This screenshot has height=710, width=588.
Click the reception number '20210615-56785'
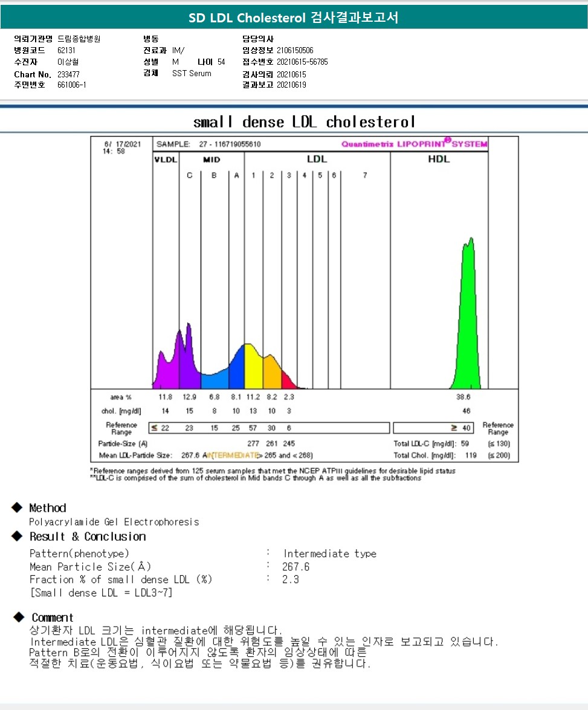pos(302,62)
